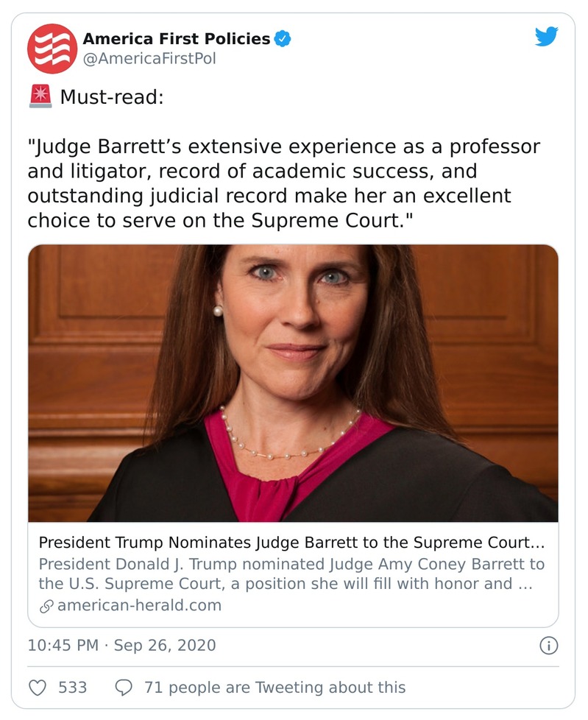The image size is (588, 720).
Task: Click the 533 likes count
Action: (x=72, y=687)
